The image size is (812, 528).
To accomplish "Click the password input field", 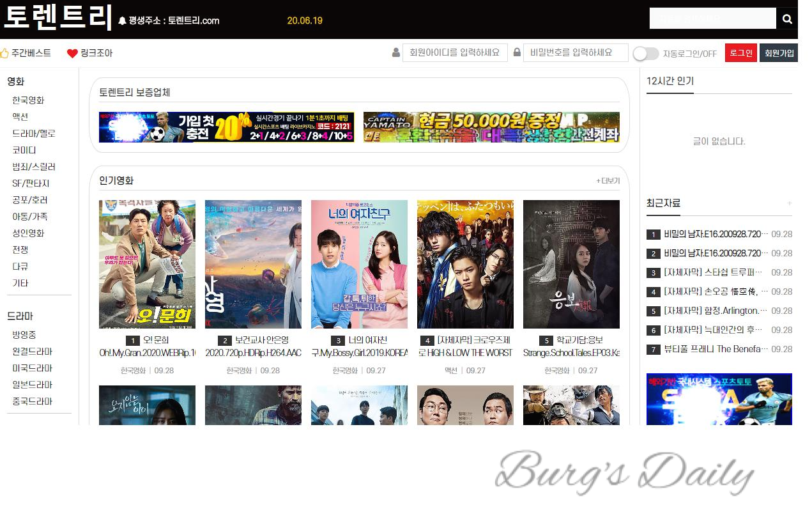I will click(576, 52).
